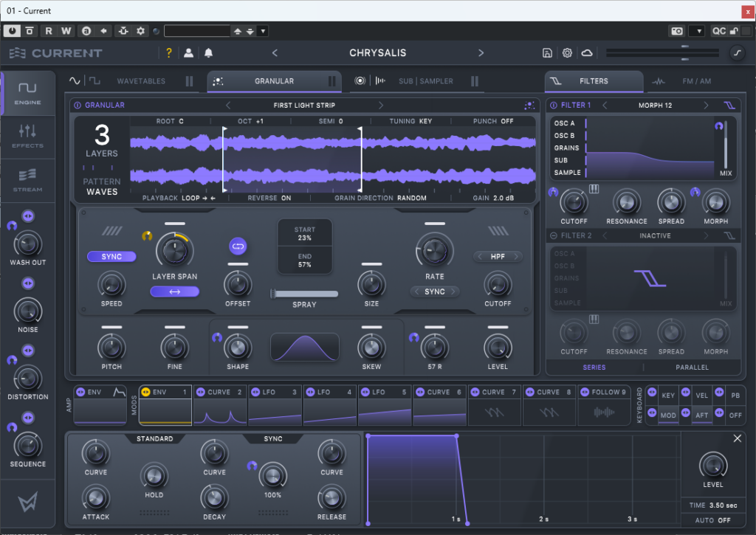Go to next preset after CHRYSALIS
756x535 pixels.
coord(481,53)
